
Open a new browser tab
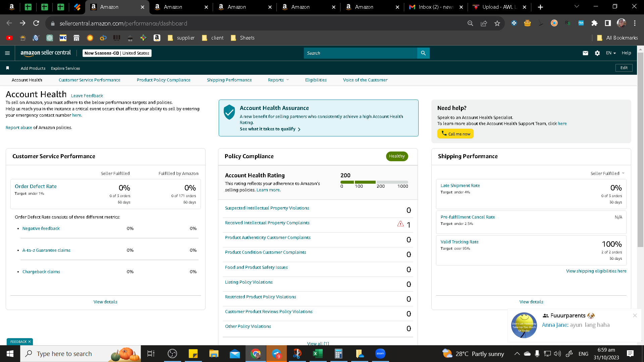click(540, 7)
